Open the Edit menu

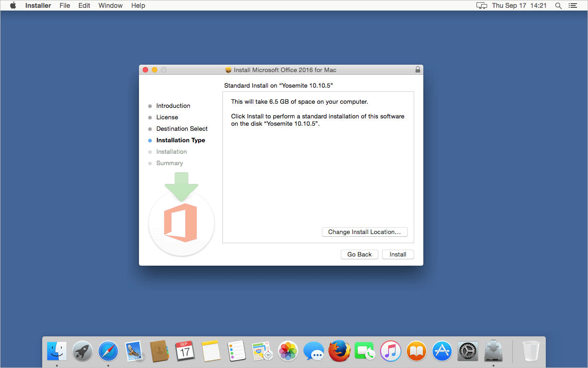pos(84,6)
